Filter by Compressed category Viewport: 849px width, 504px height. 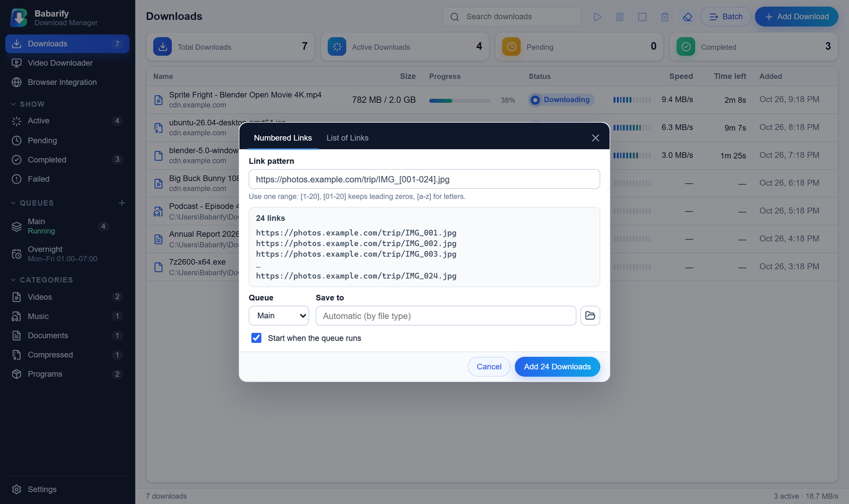[67, 355]
